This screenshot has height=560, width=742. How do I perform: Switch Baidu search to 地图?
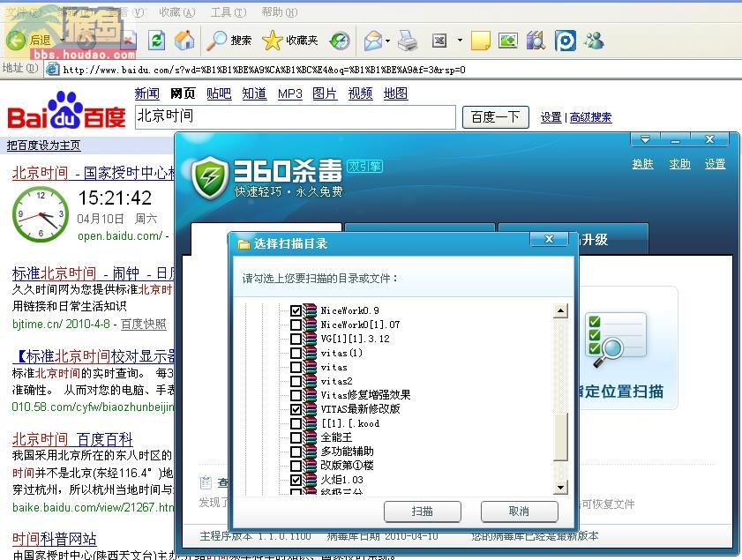point(395,93)
